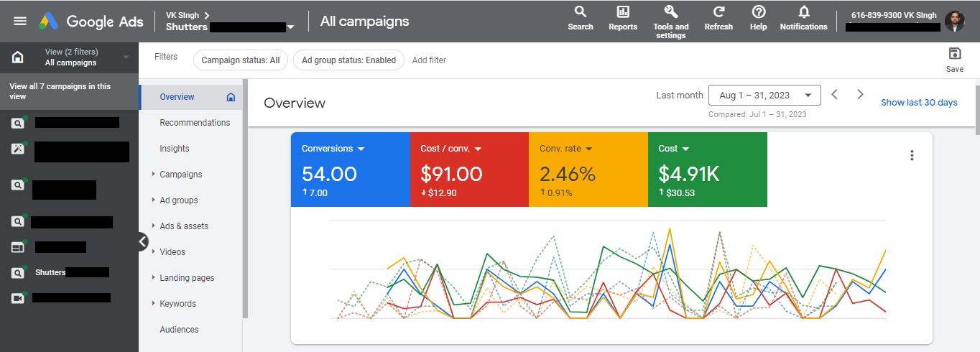Collapse the side navigation panel arrow
The height and width of the screenshot is (352, 980).
pyautogui.click(x=143, y=242)
